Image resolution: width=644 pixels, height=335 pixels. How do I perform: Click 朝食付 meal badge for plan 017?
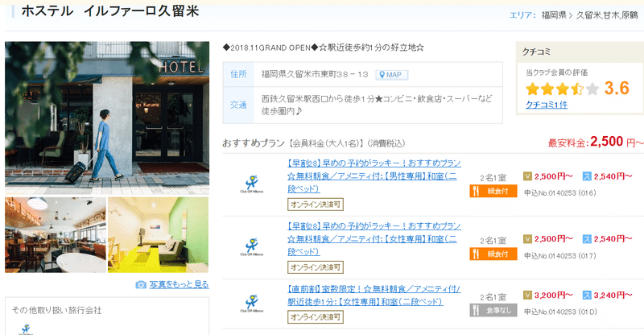click(x=493, y=254)
